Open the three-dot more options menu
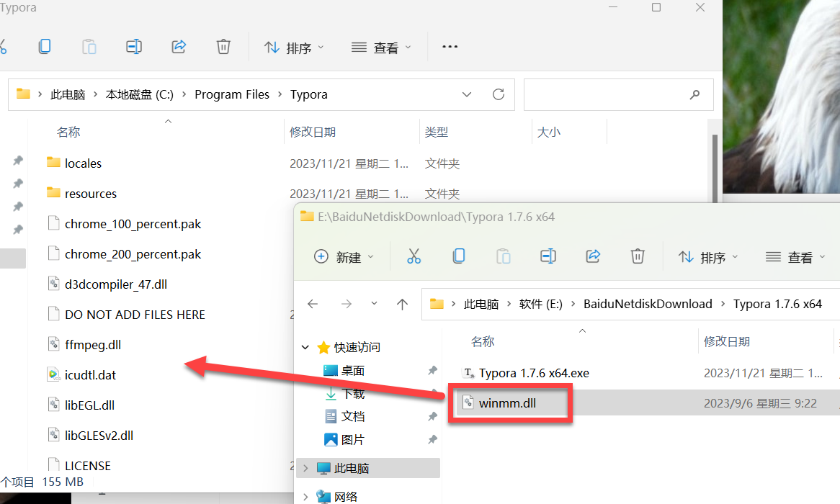The image size is (840, 504). pos(450,47)
